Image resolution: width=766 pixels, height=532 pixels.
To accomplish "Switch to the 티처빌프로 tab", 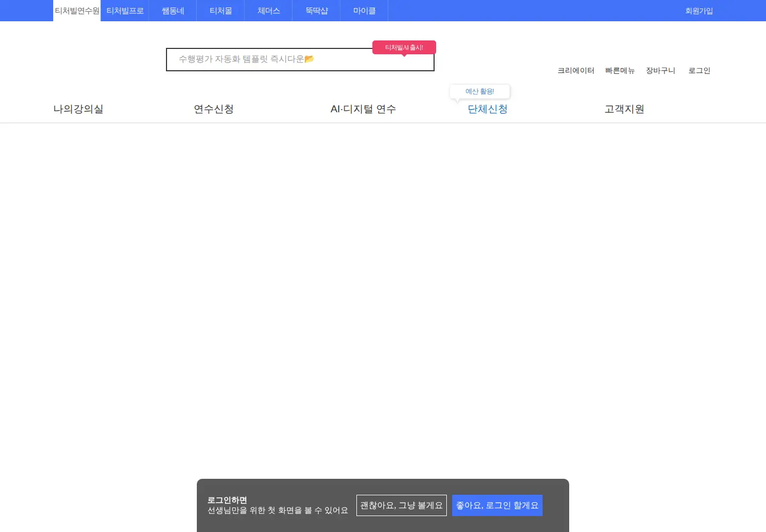I will tap(125, 11).
